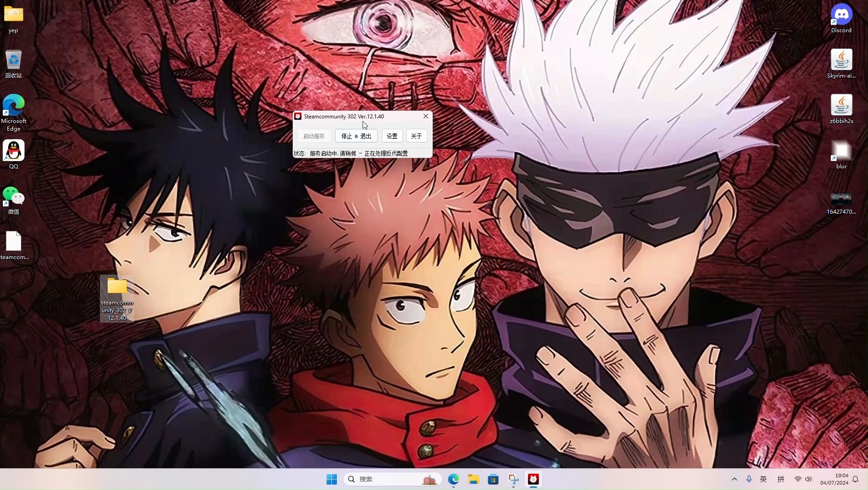The height and width of the screenshot is (490, 868).
Task: Open clock showing 19:04 04/07/2024
Action: [x=834, y=479]
